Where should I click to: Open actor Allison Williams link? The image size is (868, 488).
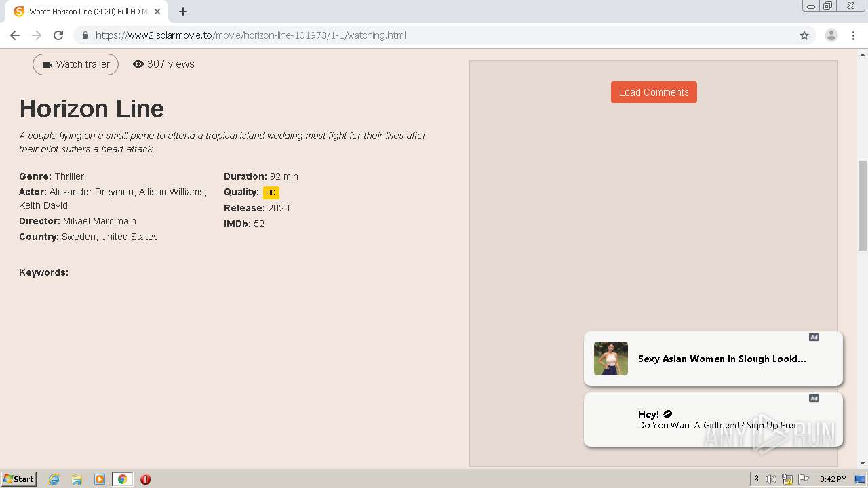(x=172, y=192)
